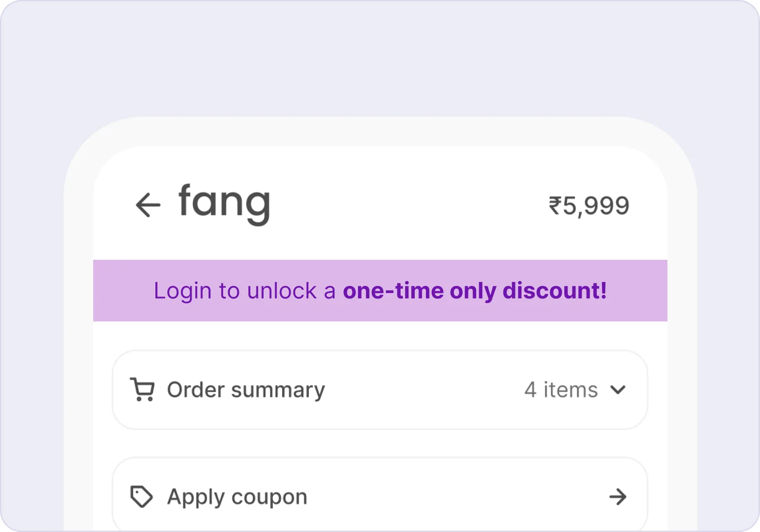Click the one-time only discount text
This screenshot has width=760, height=532.
[475, 290]
